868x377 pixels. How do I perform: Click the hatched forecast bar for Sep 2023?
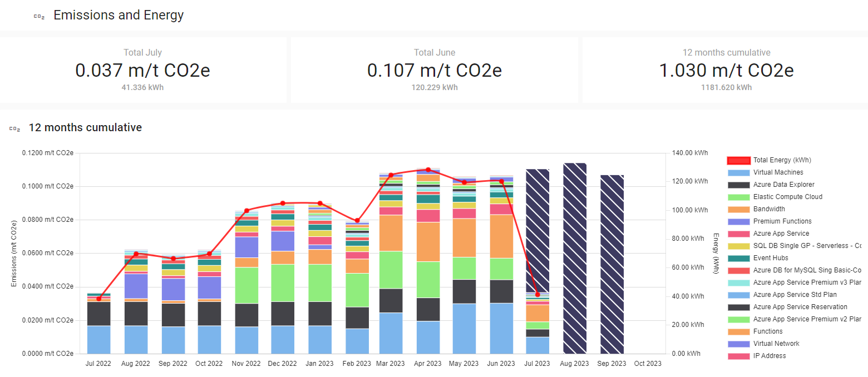click(611, 264)
